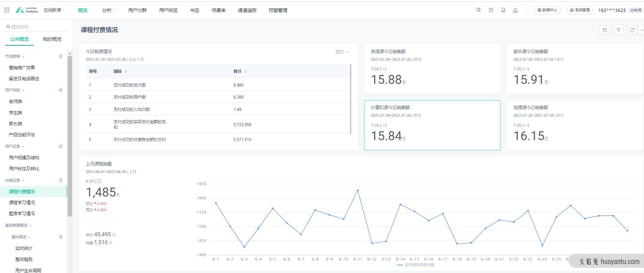Refresh the dashboard data
Viewport: 644px width, 273px height.
coord(632,30)
